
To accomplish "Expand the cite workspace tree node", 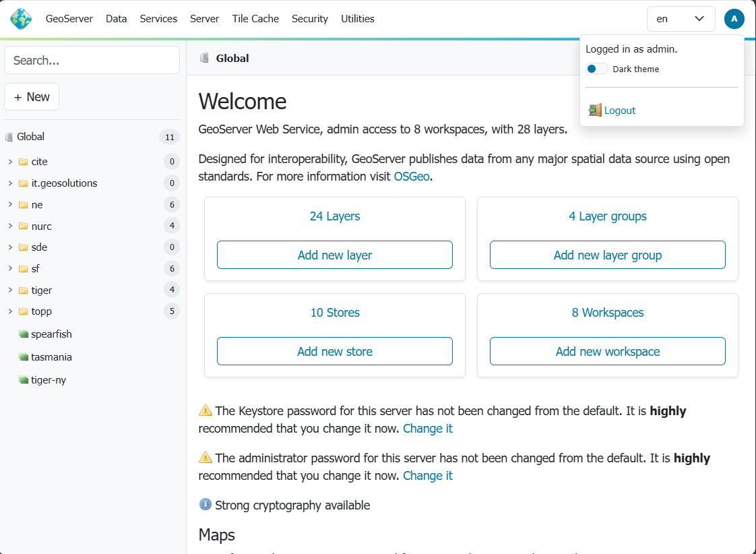I will point(10,162).
